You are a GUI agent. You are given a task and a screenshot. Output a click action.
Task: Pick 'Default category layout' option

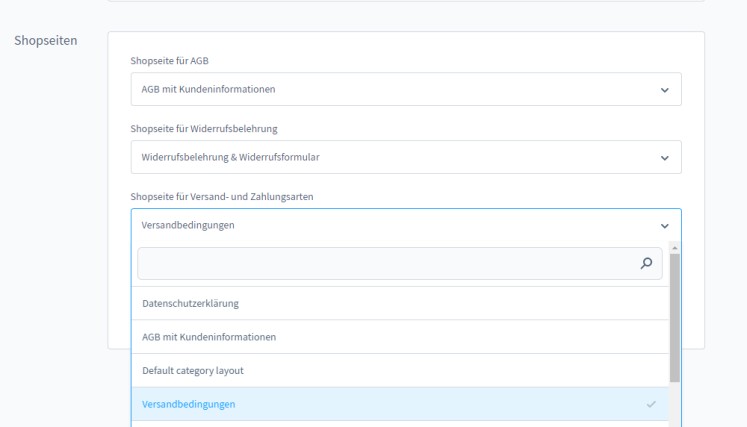[x=193, y=370]
